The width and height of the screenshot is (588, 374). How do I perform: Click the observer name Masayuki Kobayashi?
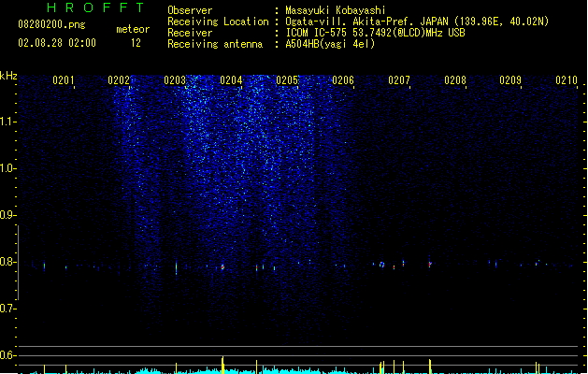[336, 10]
